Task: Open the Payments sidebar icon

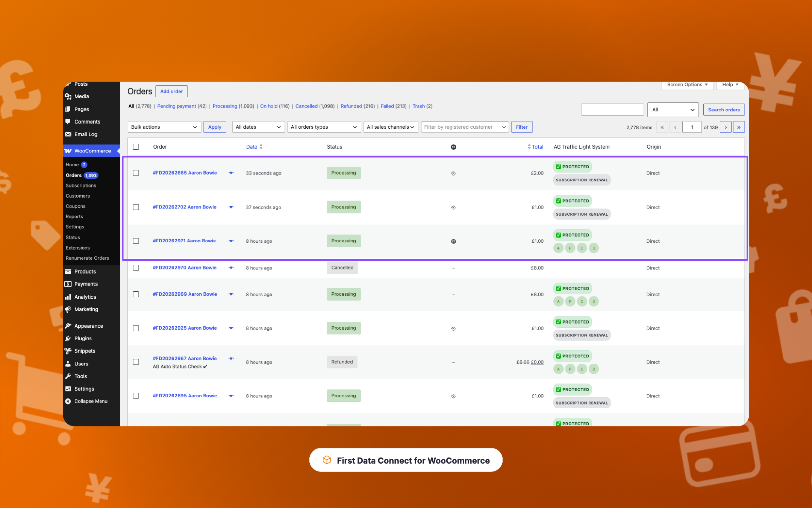Action: (68, 284)
